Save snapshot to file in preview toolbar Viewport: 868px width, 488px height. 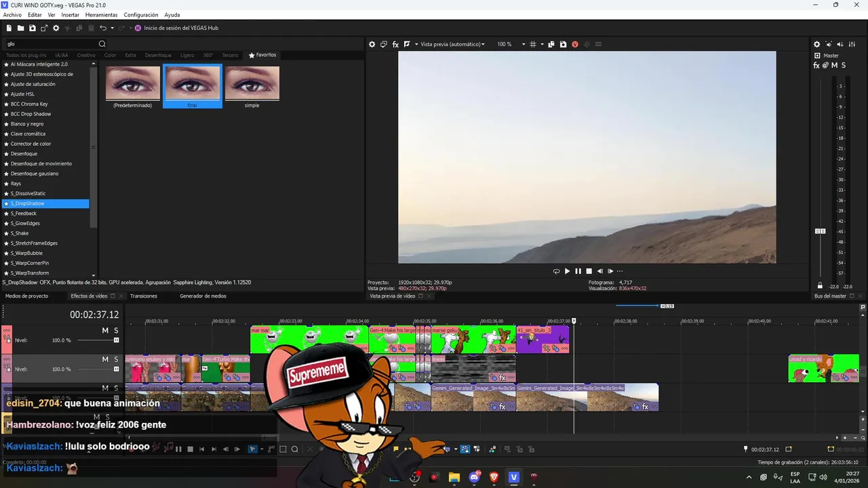563,44
